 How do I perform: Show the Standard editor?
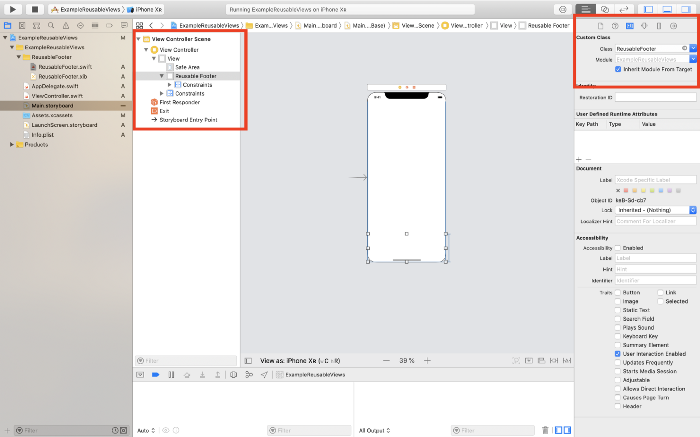[585, 9]
